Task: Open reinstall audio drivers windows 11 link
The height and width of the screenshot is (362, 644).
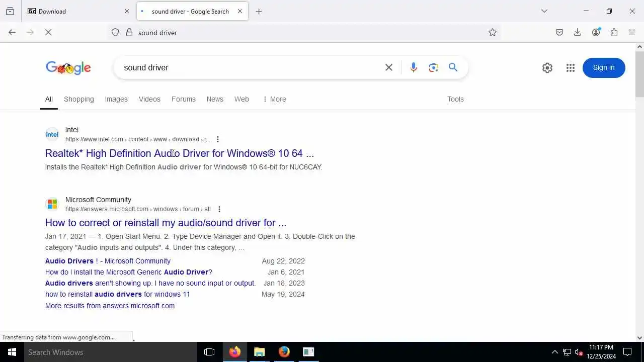Action: pos(117,294)
